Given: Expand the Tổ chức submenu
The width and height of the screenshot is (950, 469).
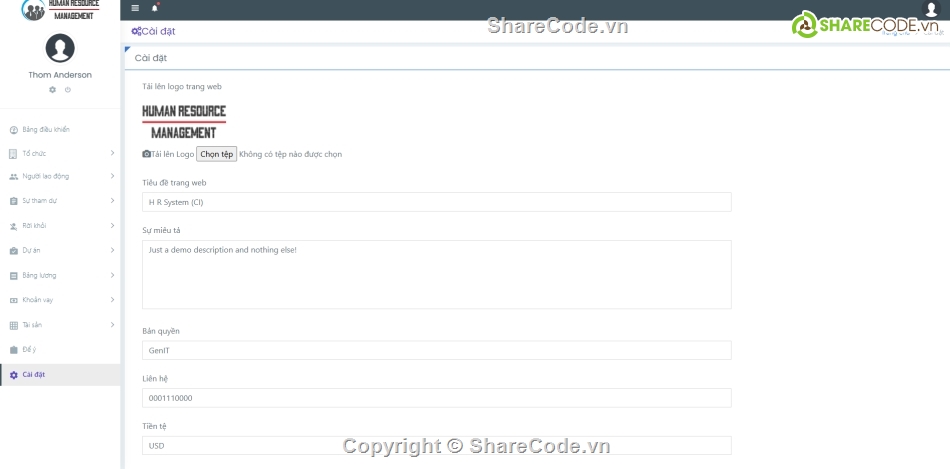Looking at the screenshot, I should pos(60,153).
